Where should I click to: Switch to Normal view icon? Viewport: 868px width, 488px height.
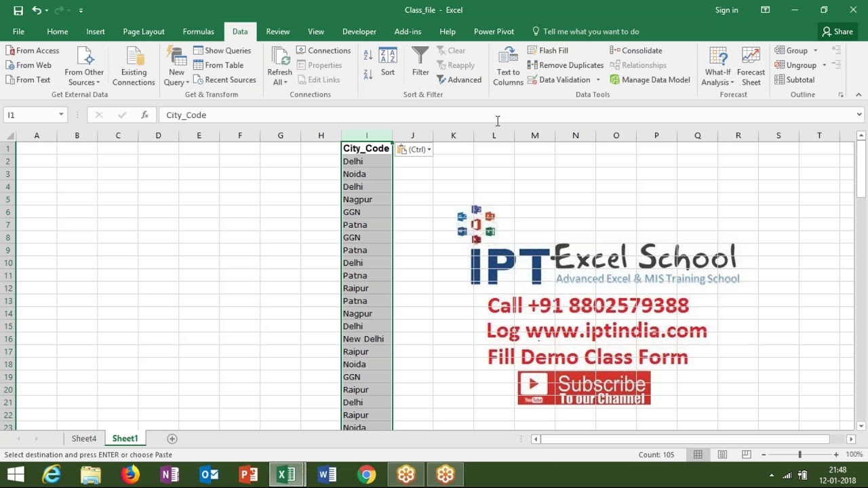(x=698, y=454)
